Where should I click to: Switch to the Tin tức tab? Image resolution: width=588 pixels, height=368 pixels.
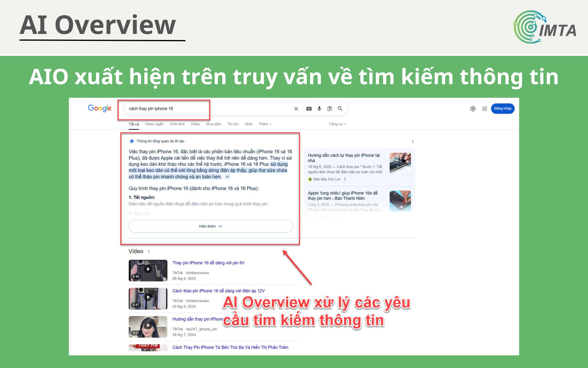(x=233, y=124)
